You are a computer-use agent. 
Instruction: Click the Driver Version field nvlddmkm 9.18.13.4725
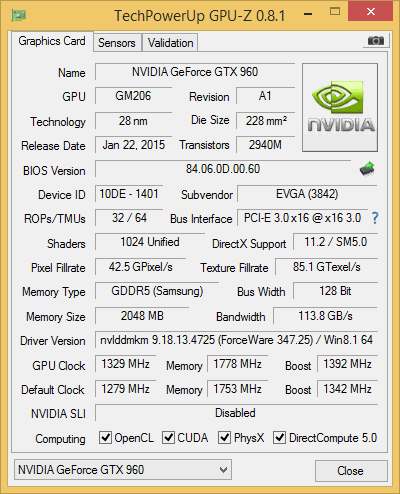(x=236, y=340)
